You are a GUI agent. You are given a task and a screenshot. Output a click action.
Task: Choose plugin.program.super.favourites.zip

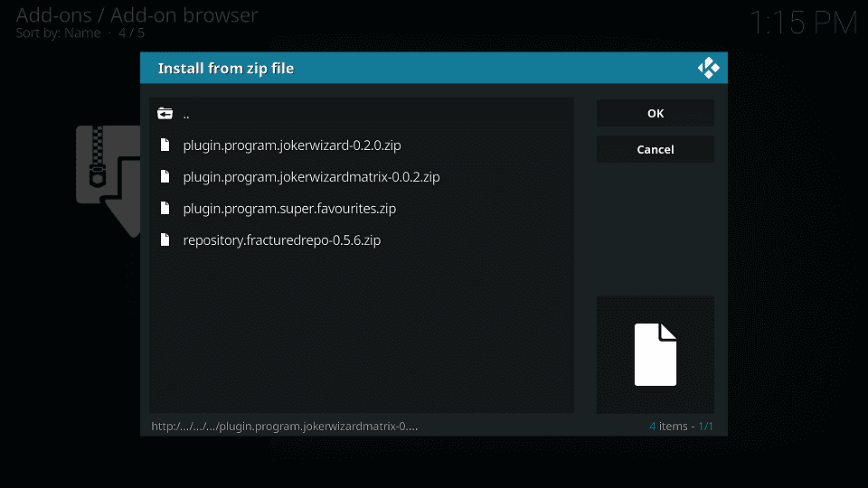(x=362, y=208)
